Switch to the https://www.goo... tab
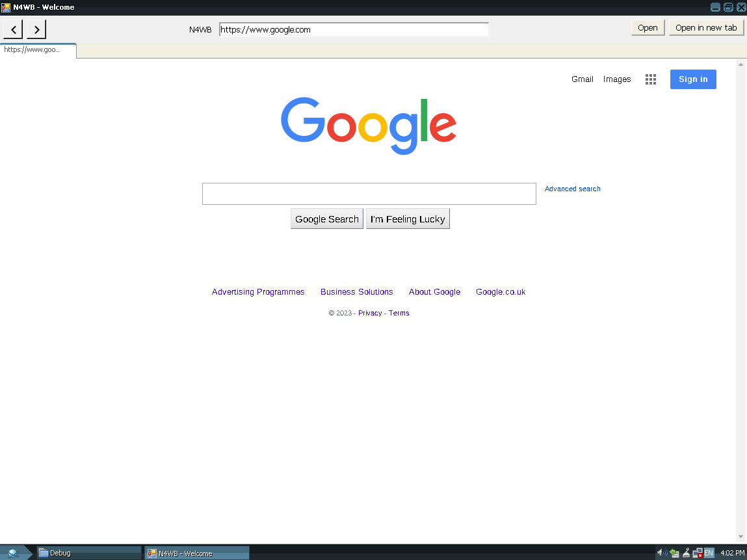The width and height of the screenshot is (747, 560). tap(38, 50)
